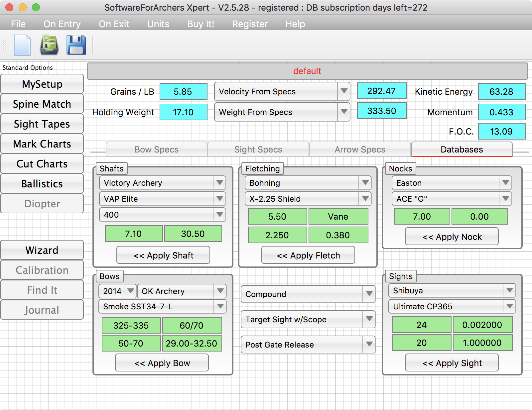Click the fletching type cell Vane
Viewport: 532px width, 410px height.
pos(338,216)
